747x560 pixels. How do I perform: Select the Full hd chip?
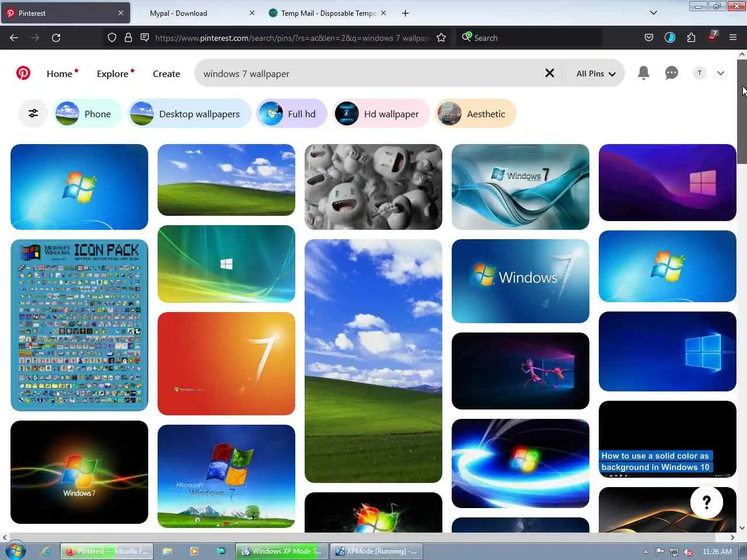292,114
